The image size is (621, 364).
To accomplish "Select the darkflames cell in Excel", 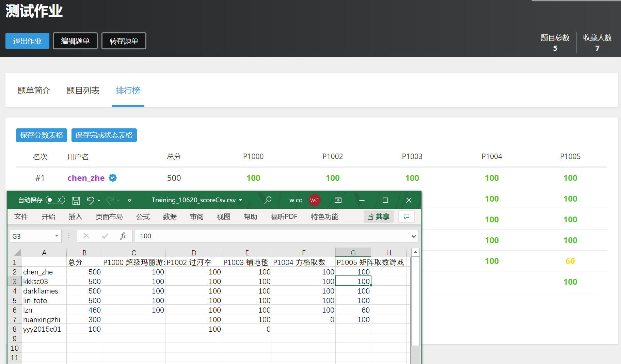I will pyautogui.click(x=44, y=291).
